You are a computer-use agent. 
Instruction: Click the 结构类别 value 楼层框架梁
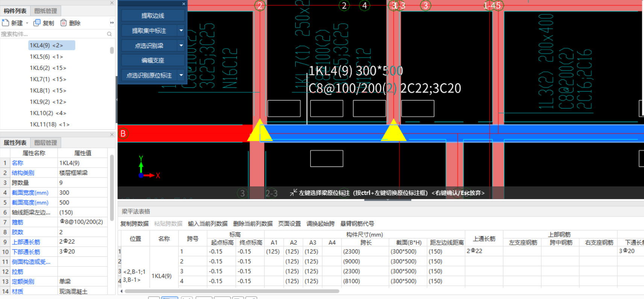coord(83,173)
